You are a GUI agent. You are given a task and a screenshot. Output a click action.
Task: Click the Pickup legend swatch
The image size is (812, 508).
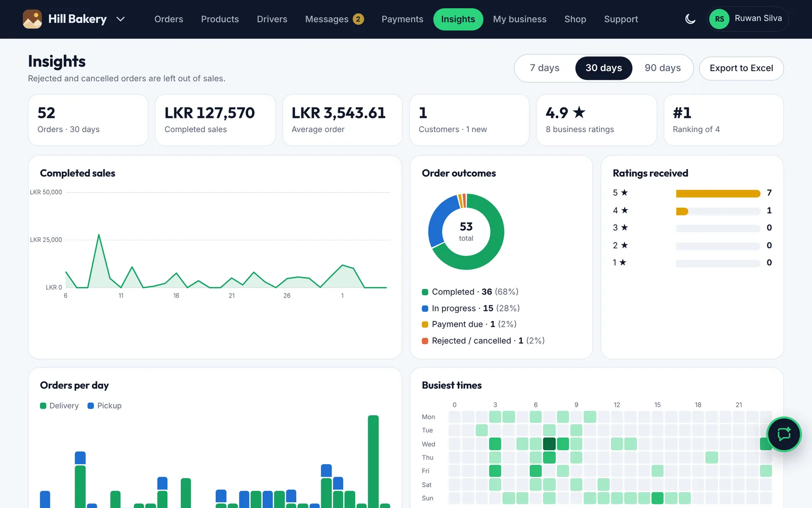click(91, 406)
